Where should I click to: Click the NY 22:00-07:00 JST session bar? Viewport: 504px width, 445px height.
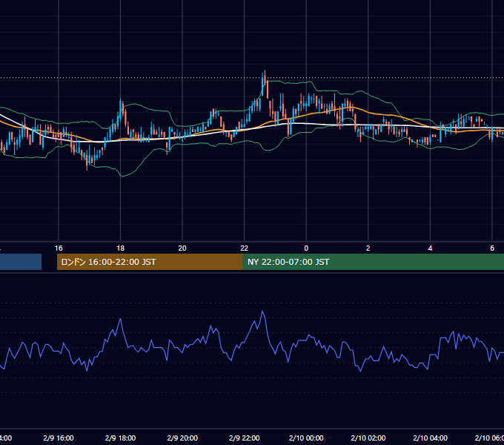(373, 262)
